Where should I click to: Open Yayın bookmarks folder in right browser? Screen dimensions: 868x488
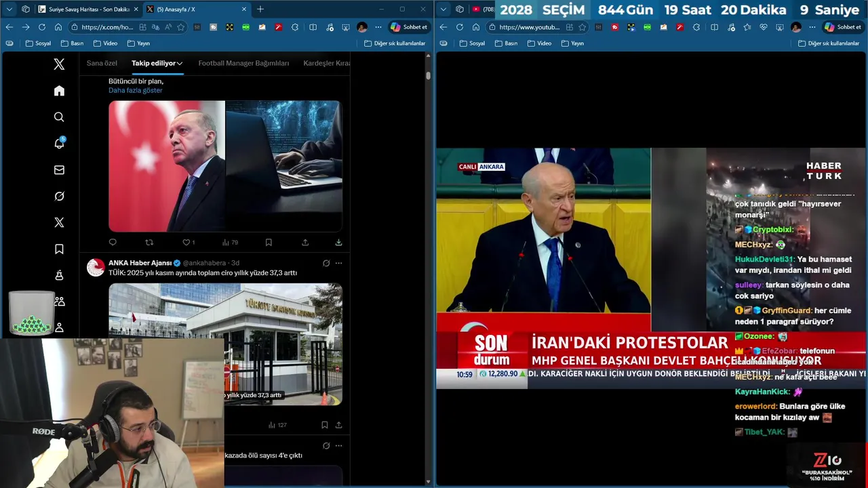[572, 43]
